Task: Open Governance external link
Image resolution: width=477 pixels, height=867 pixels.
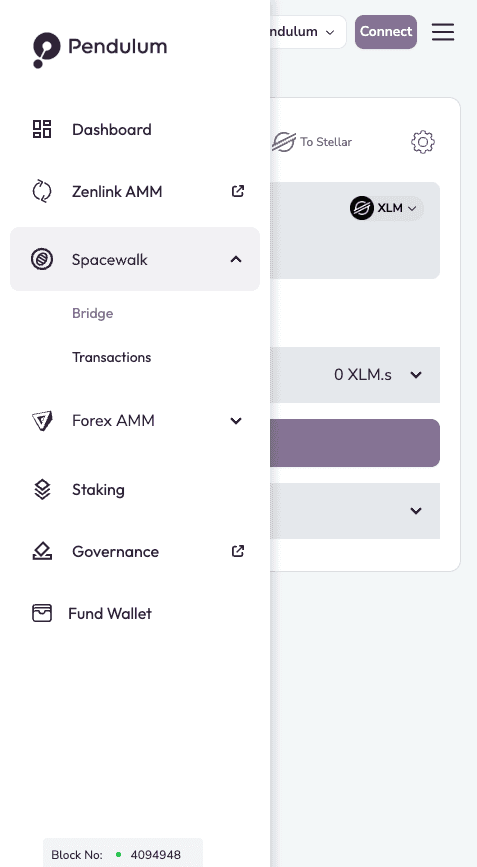Action: [x=238, y=551]
